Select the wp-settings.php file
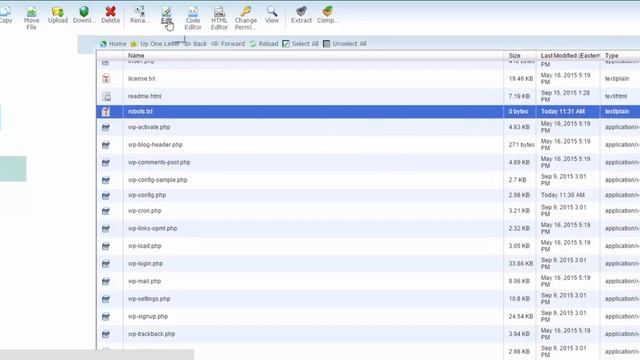Viewport: 640px width, 360px height. (149, 299)
